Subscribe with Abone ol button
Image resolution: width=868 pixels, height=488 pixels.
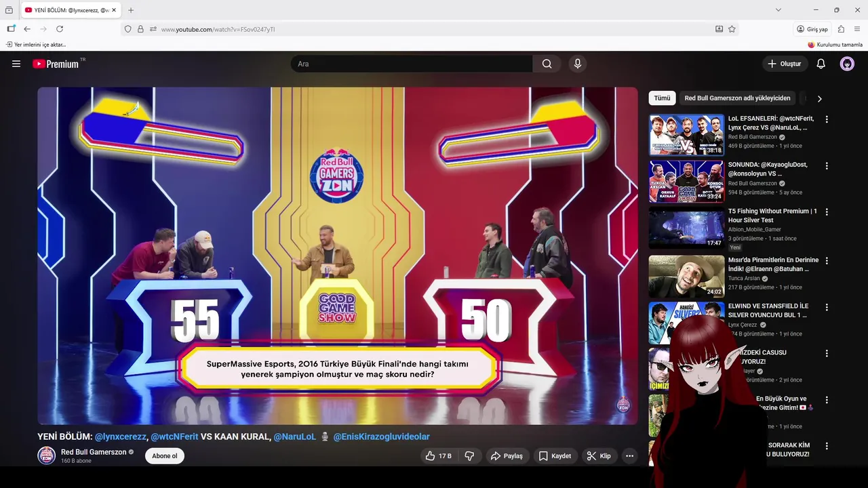pos(164,456)
